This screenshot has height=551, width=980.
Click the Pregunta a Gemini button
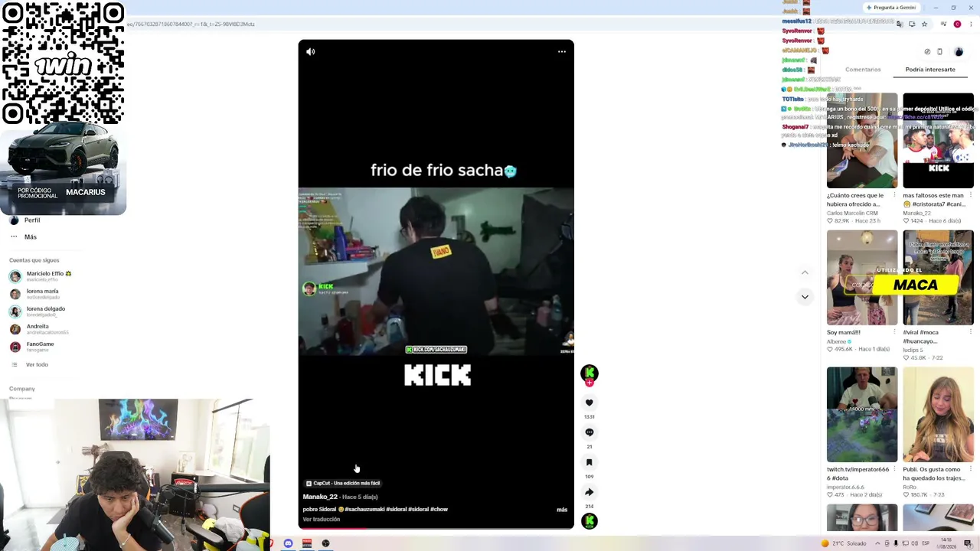click(x=892, y=8)
